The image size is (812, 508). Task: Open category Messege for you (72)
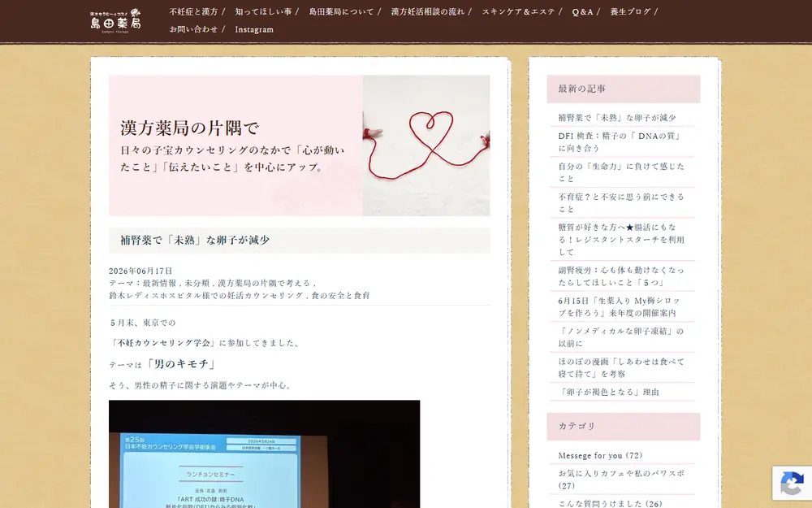[x=600, y=456]
